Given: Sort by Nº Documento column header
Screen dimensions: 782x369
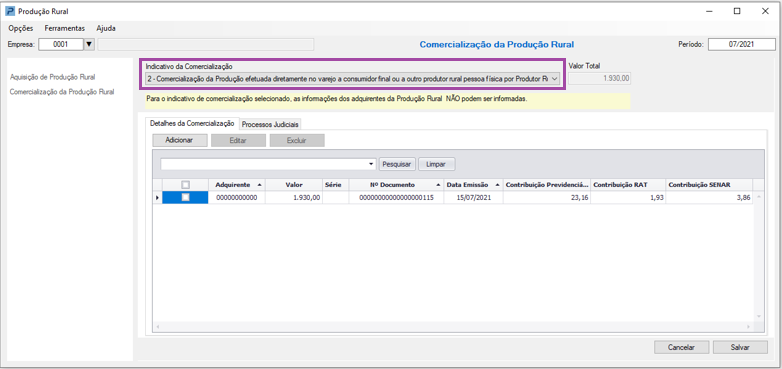Looking at the screenshot, I should coord(396,184).
